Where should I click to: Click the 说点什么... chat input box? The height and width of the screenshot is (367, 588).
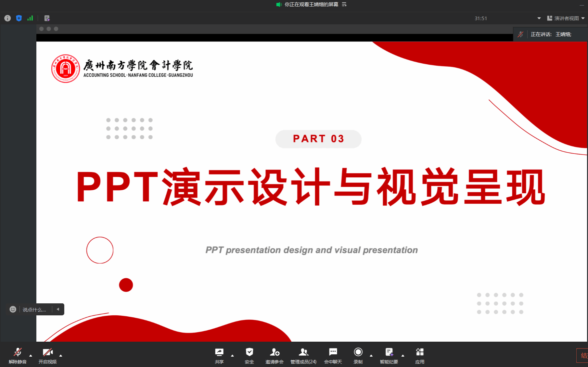point(34,310)
